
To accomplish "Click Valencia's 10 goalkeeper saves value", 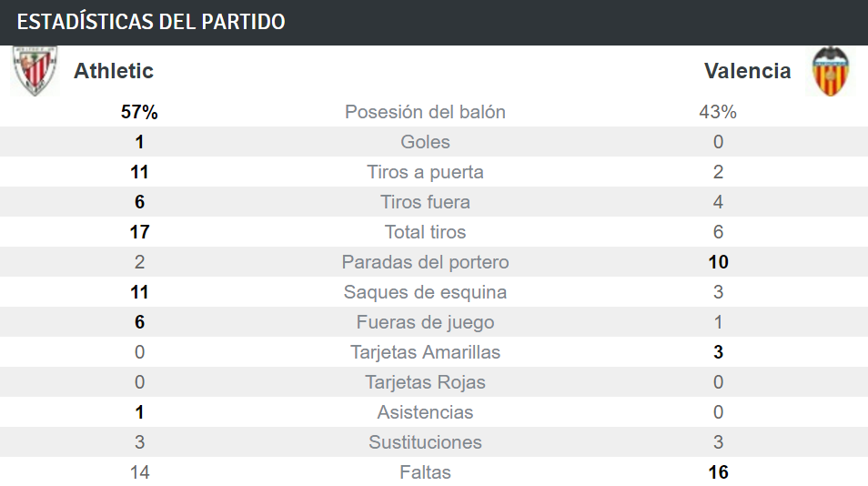I will (718, 262).
